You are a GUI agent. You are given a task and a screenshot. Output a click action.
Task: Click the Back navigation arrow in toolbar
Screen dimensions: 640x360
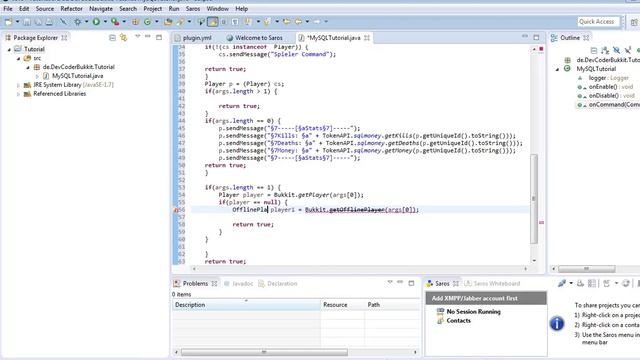point(298,22)
